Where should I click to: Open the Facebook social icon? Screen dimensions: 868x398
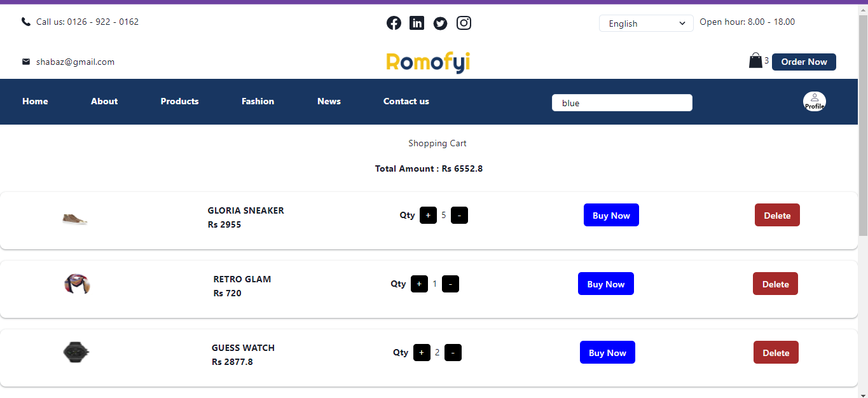(x=394, y=23)
